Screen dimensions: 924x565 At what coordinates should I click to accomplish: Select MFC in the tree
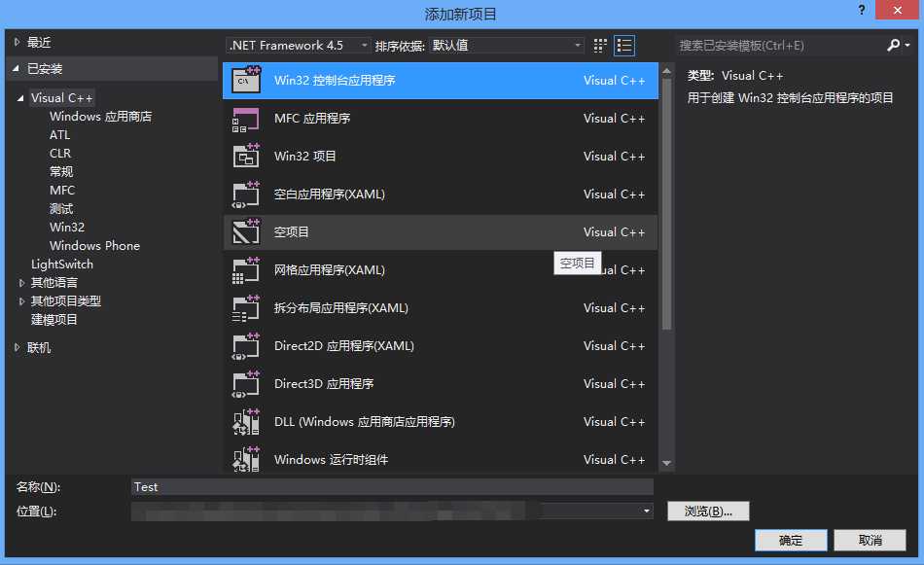(62, 191)
